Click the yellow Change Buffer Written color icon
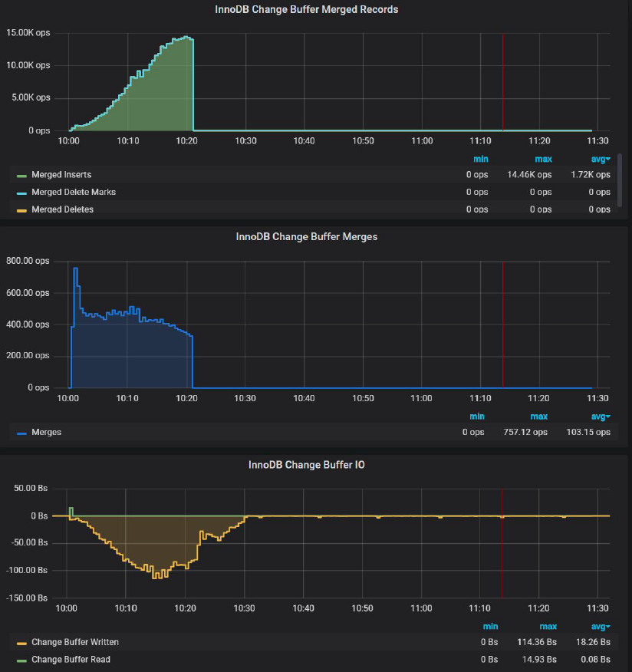 tap(21, 643)
